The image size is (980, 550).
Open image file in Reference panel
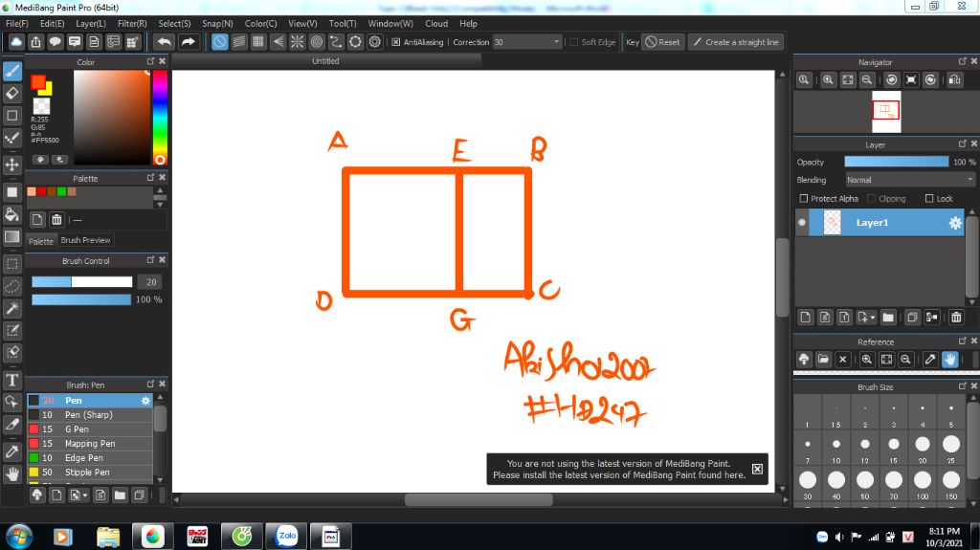point(823,359)
